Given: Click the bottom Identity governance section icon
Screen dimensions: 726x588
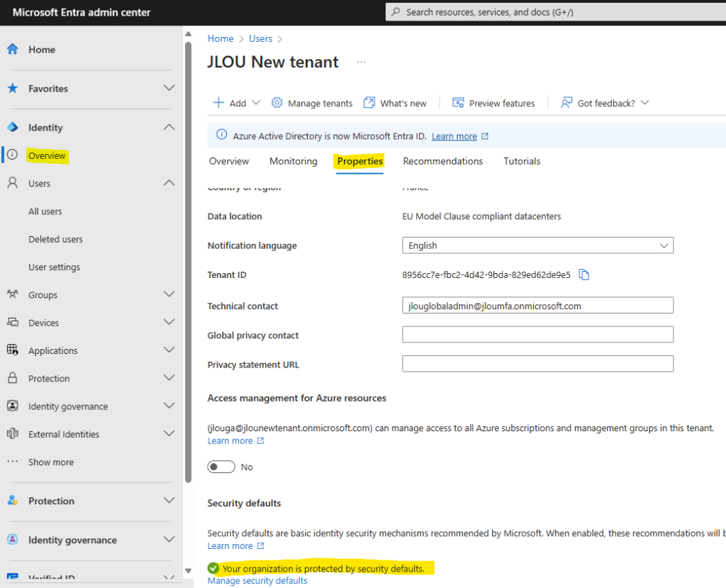Looking at the screenshot, I should point(13,539).
